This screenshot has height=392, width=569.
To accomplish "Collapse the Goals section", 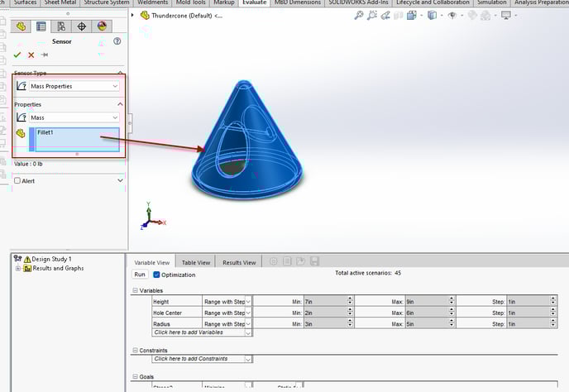I will [x=135, y=377].
